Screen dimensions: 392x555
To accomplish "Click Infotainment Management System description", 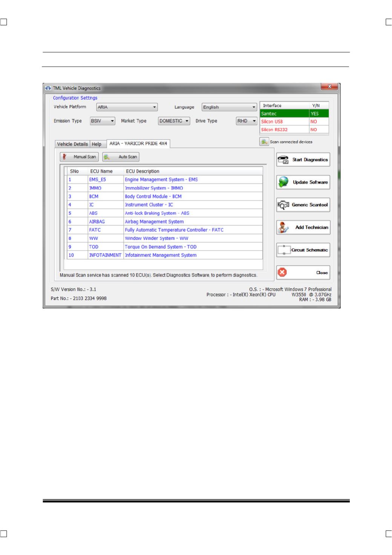I will coord(161,255).
